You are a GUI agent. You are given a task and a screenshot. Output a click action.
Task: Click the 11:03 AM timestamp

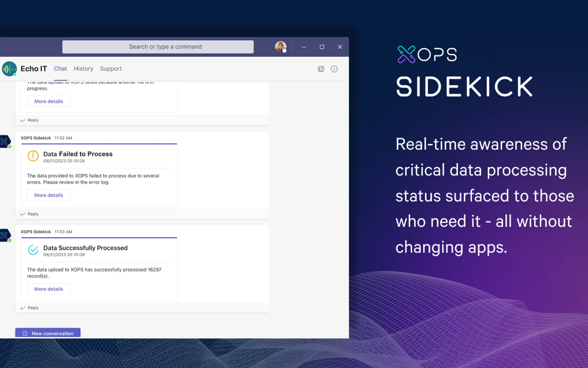(x=63, y=232)
